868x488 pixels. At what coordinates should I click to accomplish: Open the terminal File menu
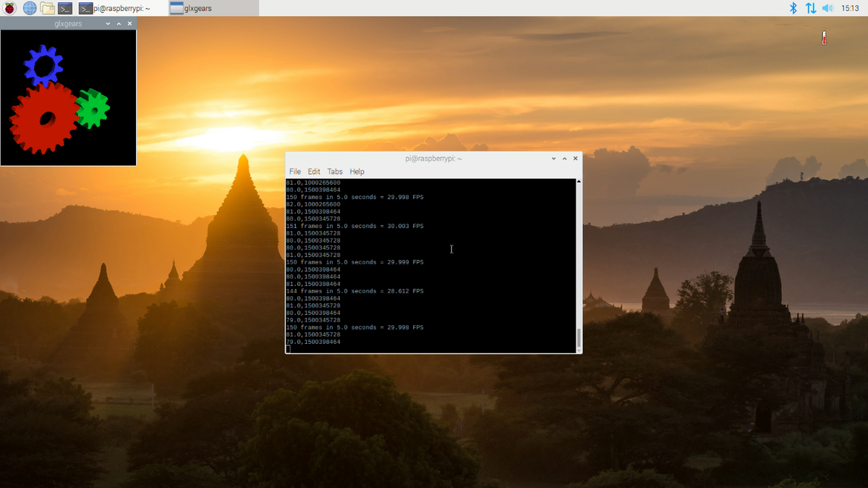[294, 172]
